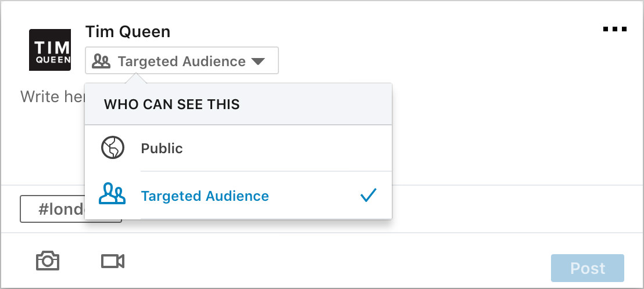644x289 pixels.
Task: Click the Tim Queen logo avatar
Action: 50,50
